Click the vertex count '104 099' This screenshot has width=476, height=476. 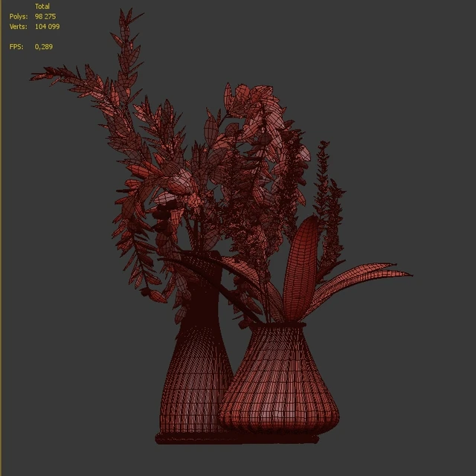tap(47, 27)
